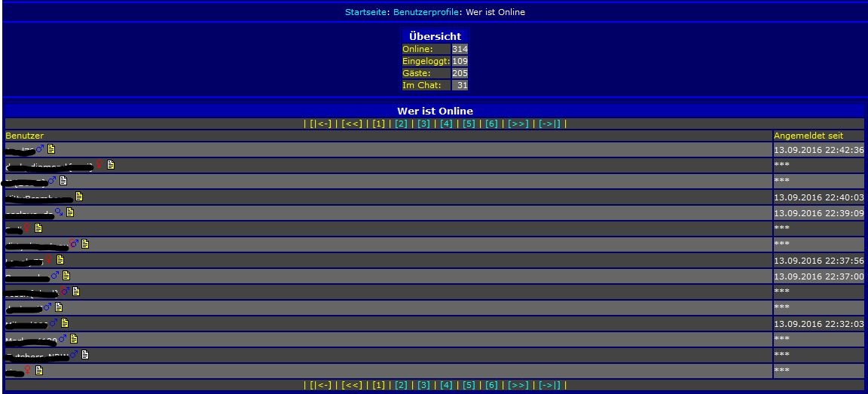Click female gender symbol in 22:37:56 row
Image resolution: width=868 pixels, height=394 pixels.
coord(49,260)
